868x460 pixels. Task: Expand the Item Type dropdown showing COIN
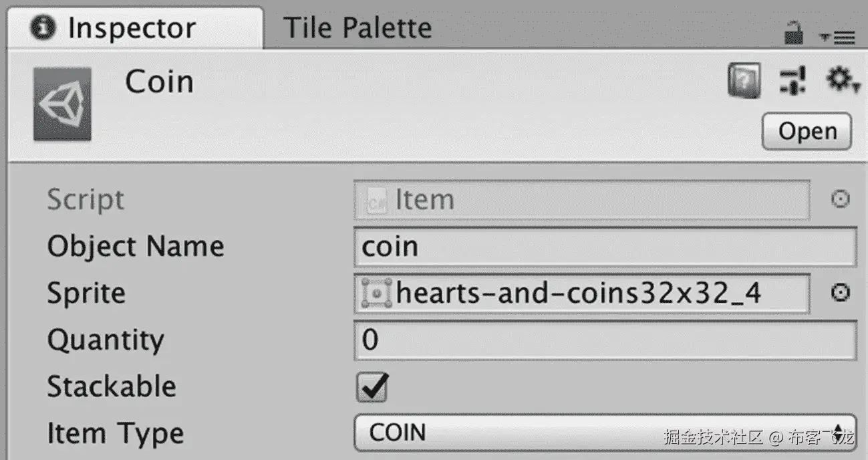coord(605,433)
